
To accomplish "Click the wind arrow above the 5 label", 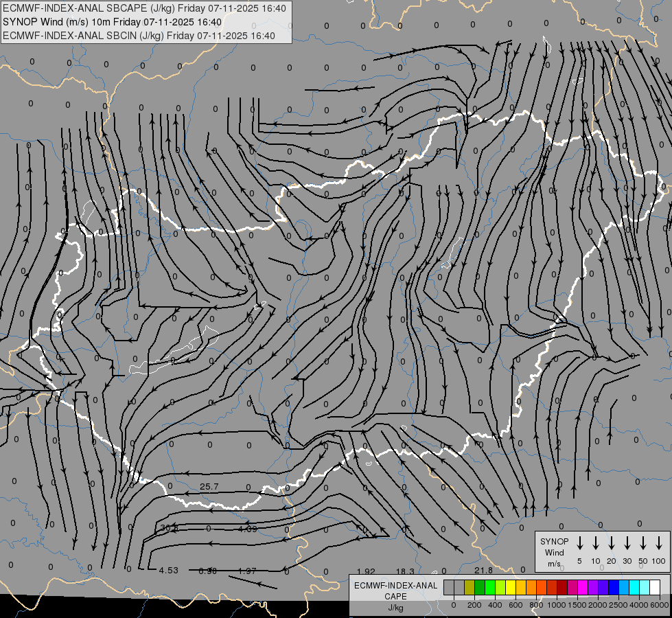I will (x=579, y=542).
